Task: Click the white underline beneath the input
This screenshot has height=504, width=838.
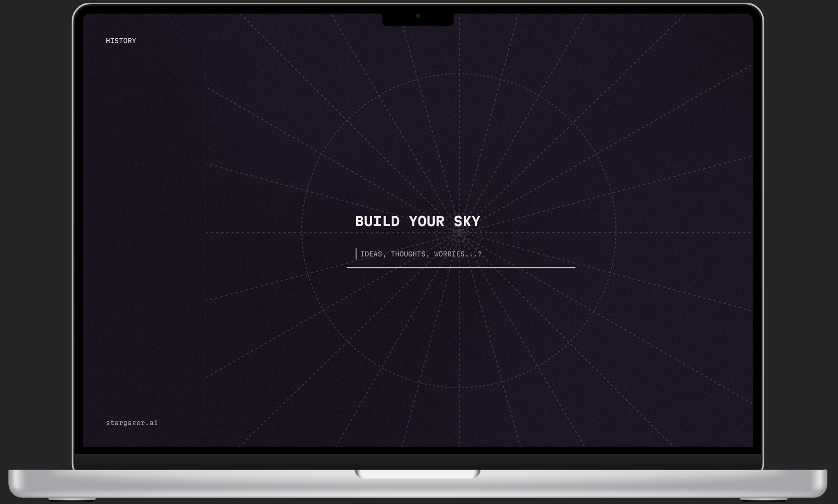Action: pos(461,268)
